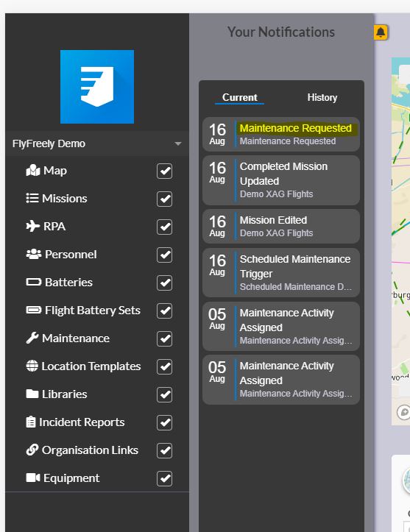
Task: Open Libraries from the sidebar
Action: tap(57, 394)
